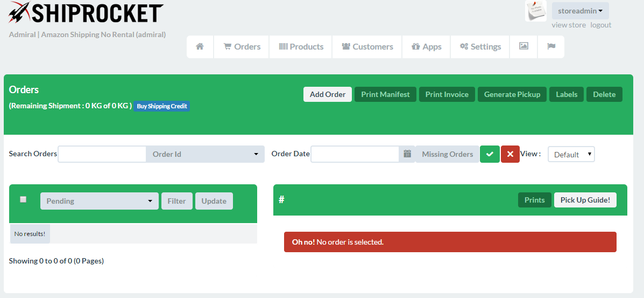Click the Buy Shipping Credit button

(161, 106)
